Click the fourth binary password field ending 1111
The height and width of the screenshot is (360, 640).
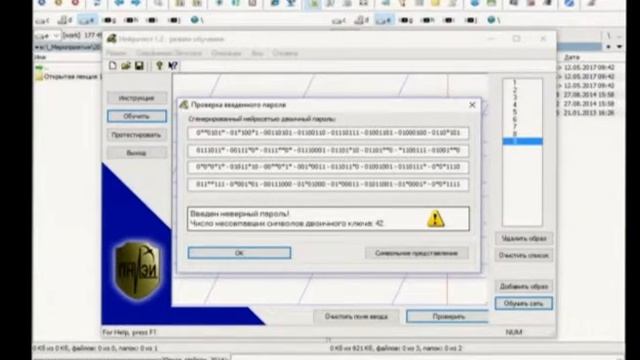328,184
